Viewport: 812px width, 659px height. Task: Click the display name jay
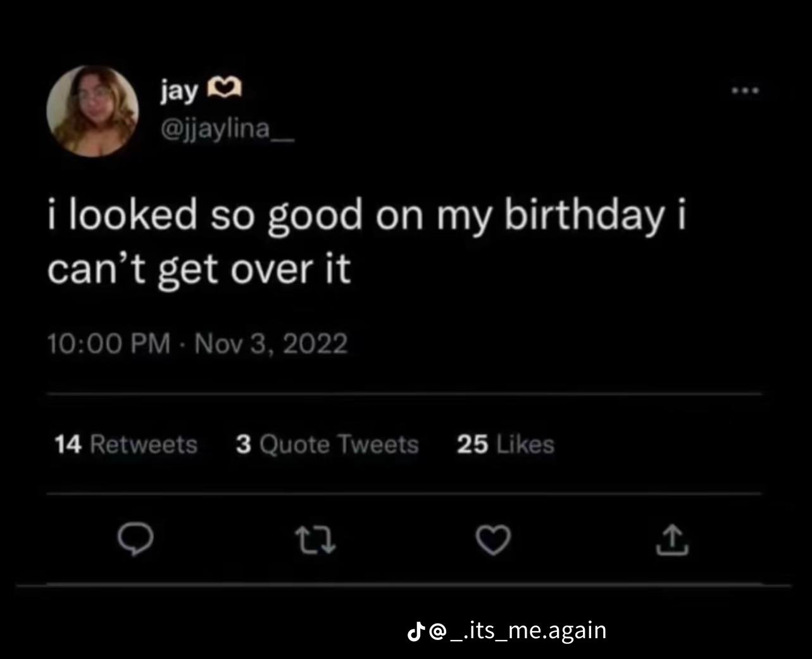pos(178,92)
